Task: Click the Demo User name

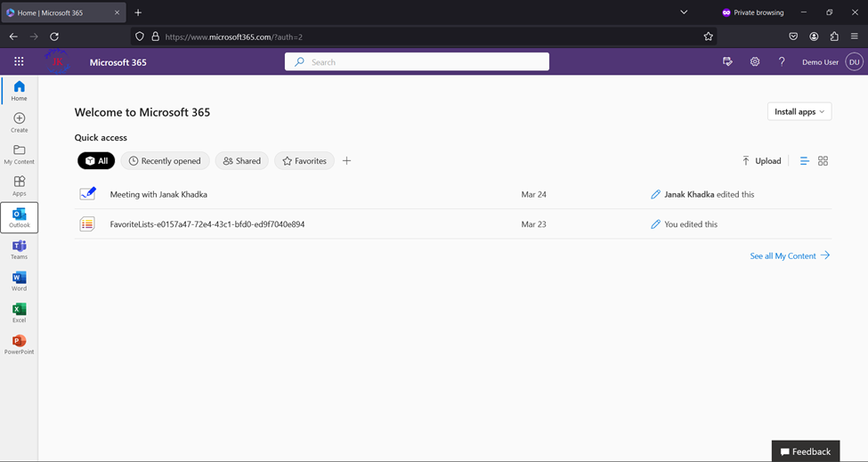Action: pyautogui.click(x=820, y=62)
